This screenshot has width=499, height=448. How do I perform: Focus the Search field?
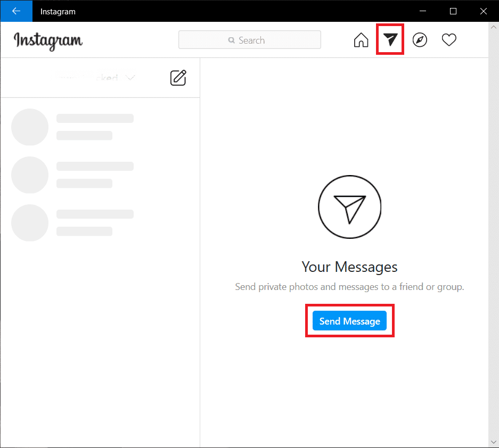(249, 40)
